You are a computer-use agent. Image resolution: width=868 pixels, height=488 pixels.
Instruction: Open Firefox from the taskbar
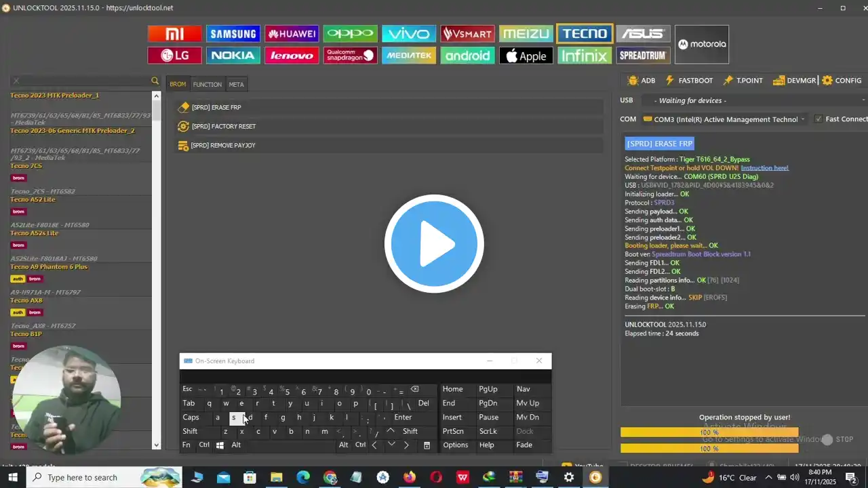coord(409,478)
